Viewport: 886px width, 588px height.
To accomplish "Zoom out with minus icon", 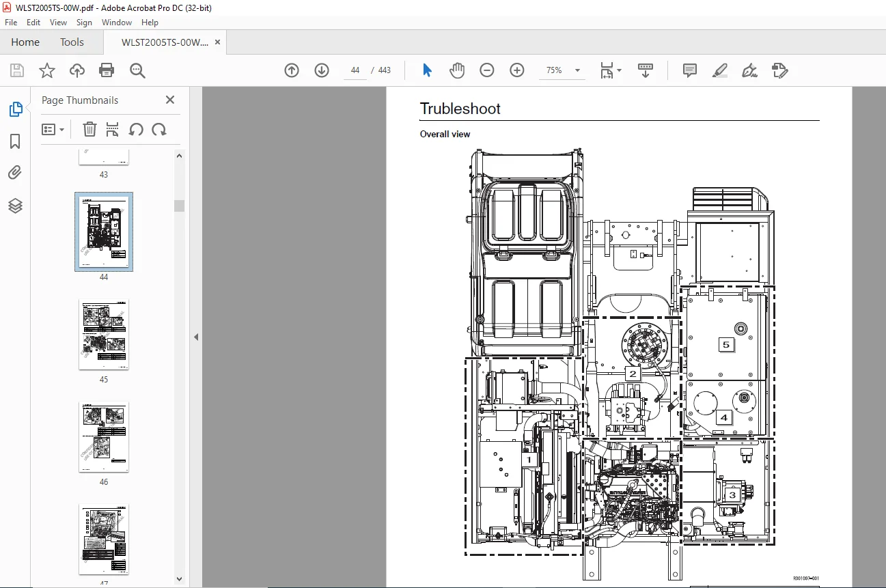I will pyautogui.click(x=487, y=70).
